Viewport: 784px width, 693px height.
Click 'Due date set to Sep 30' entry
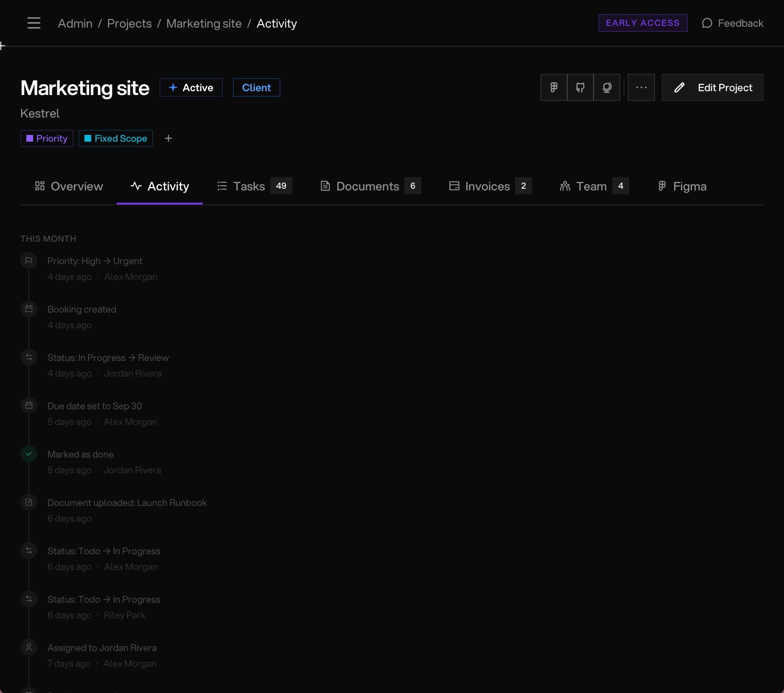pyautogui.click(x=95, y=406)
